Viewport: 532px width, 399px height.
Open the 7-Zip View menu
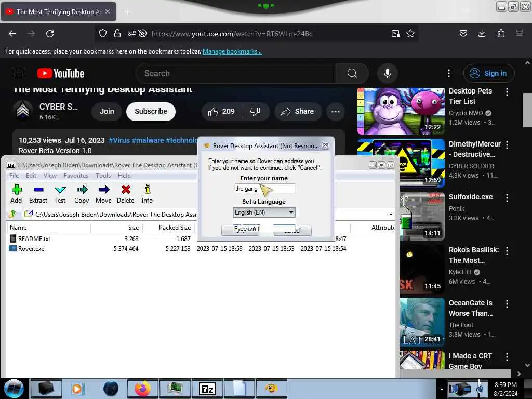pyautogui.click(x=50, y=176)
